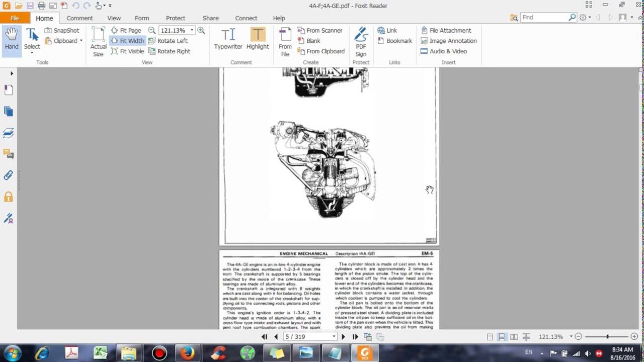The width and height of the screenshot is (644, 362).
Task: Switch to the Protect tab
Action: tap(176, 18)
